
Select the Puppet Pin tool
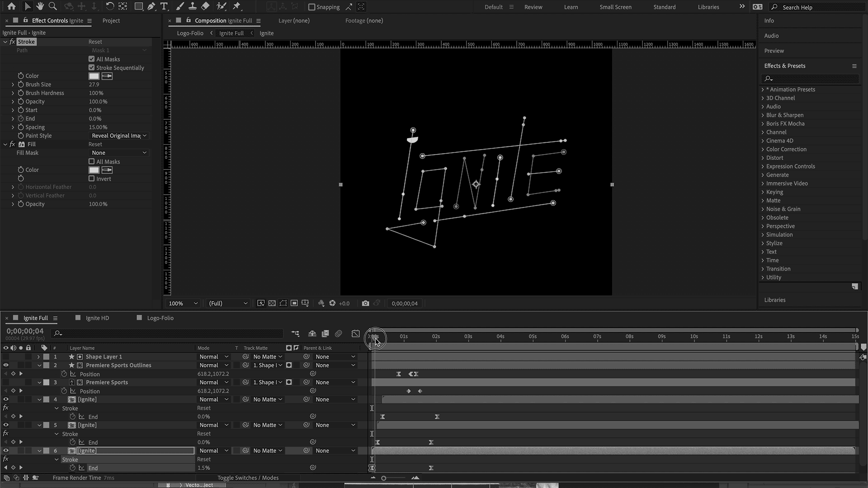[236, 6]
